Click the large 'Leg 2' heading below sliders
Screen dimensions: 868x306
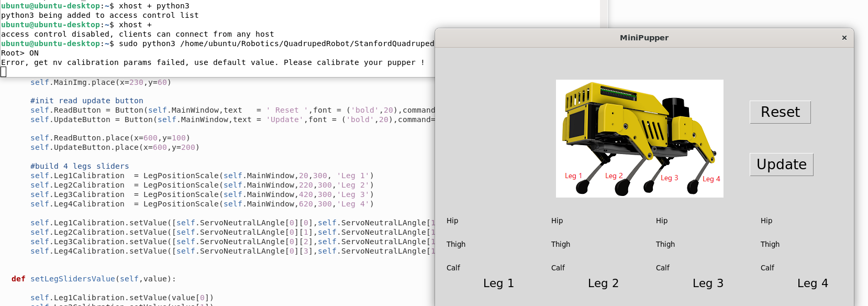[x=603, y=283]
